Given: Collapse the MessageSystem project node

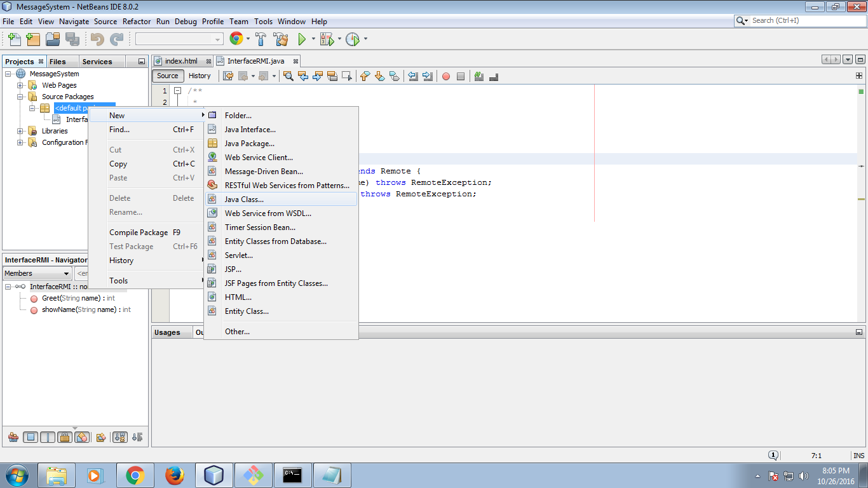Looking at the screenshot, I should 9,74.
